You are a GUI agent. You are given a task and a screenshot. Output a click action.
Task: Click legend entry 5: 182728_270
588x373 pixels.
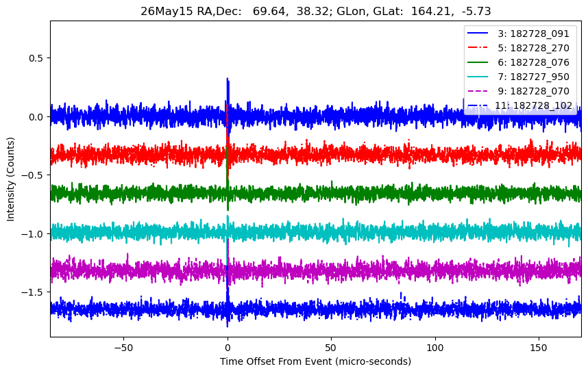(x=518, y=48)
